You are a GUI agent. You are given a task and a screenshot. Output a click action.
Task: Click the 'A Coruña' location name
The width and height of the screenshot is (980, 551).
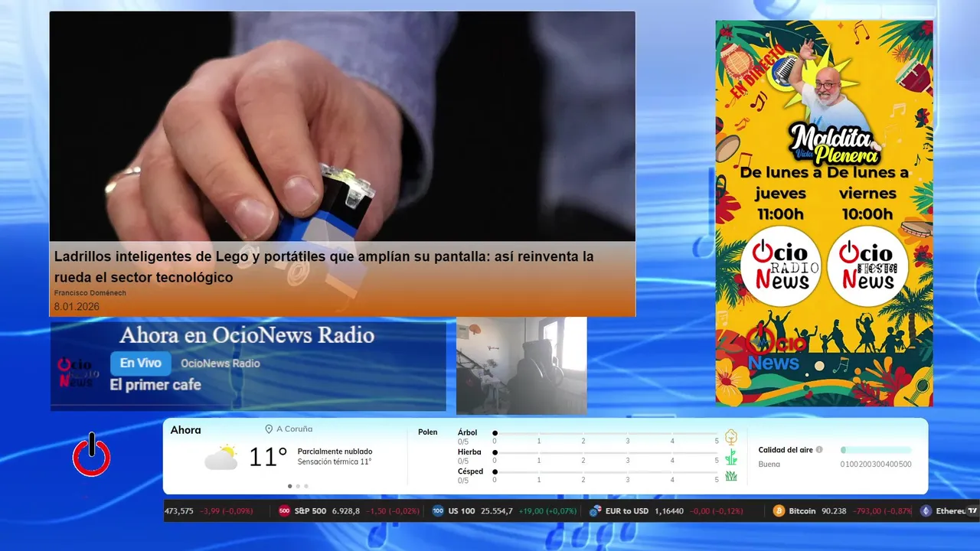(x=294, y=429)
